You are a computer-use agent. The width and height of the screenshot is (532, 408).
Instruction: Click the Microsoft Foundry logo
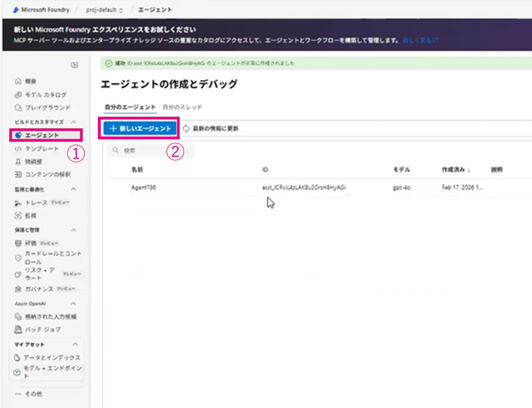(16, 10)
